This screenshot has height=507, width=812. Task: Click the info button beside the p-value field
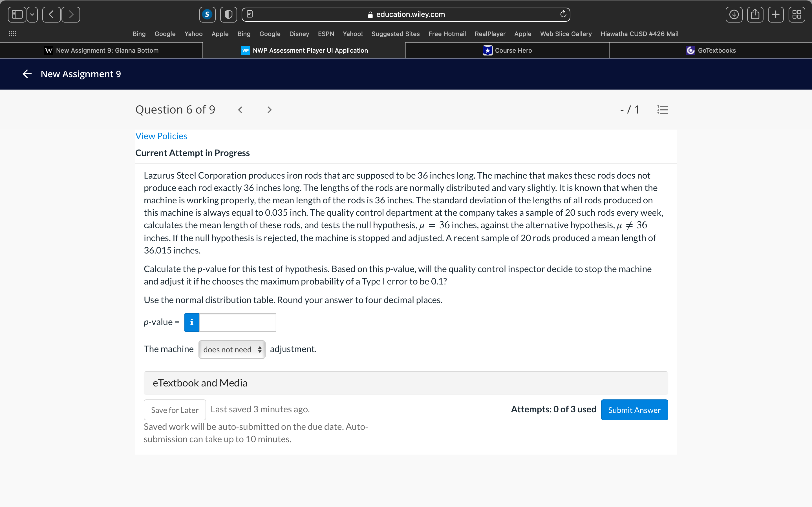point(191,322)
